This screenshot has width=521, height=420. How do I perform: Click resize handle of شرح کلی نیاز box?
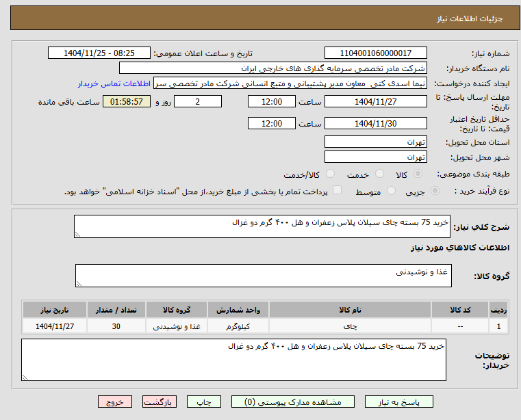[x=77, y=235]
